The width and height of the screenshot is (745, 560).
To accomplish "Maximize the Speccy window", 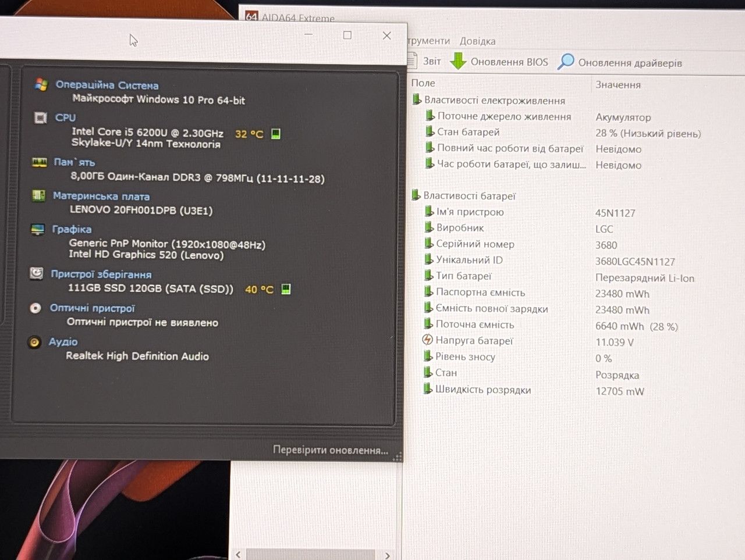I will point(347,35).
